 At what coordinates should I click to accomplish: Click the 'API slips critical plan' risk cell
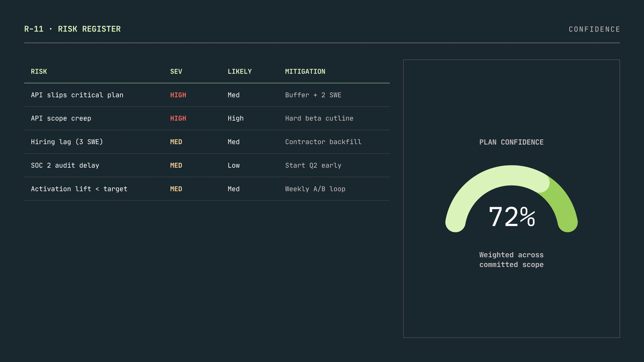coord(77,95)
